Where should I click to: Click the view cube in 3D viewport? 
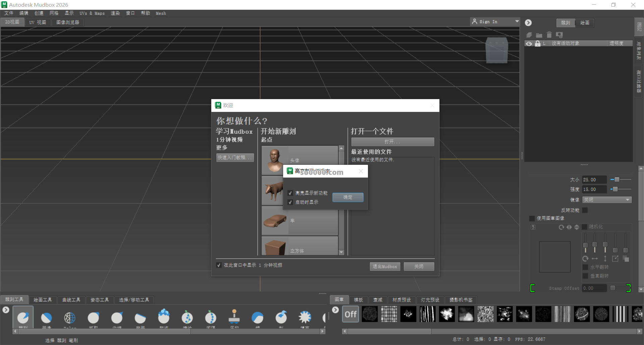(x=497, y=50)
